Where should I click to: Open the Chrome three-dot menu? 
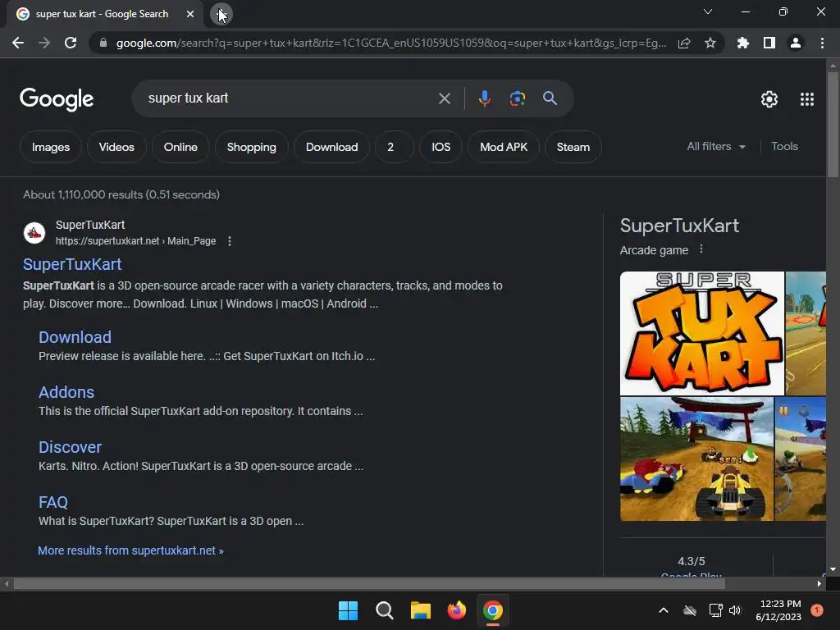tap(822, 43)
